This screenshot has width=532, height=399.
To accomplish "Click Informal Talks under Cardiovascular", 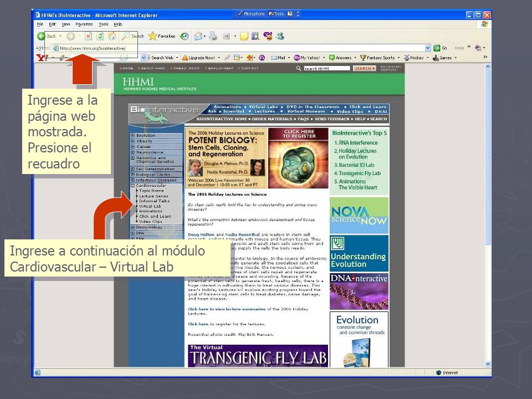I will [155, 201].
